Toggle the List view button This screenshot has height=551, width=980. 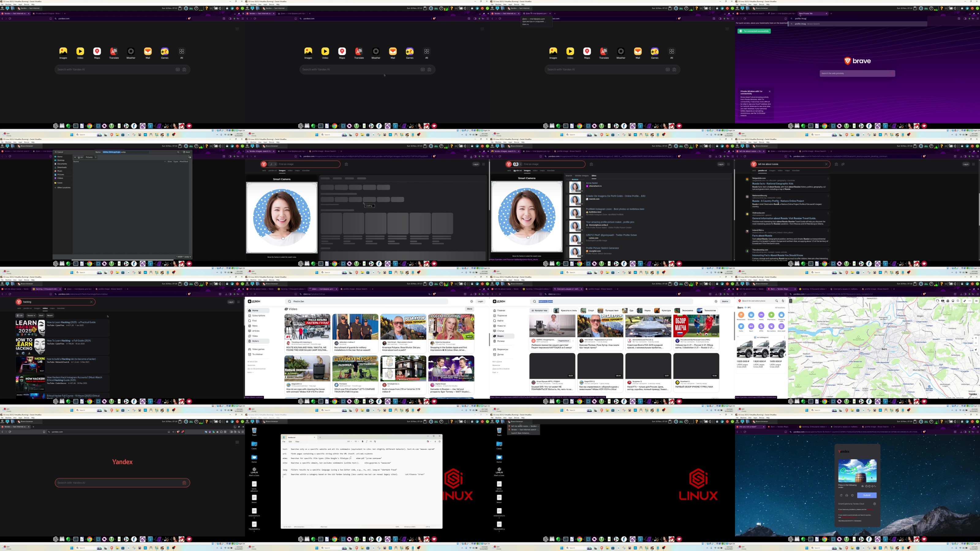pos(20,316)
